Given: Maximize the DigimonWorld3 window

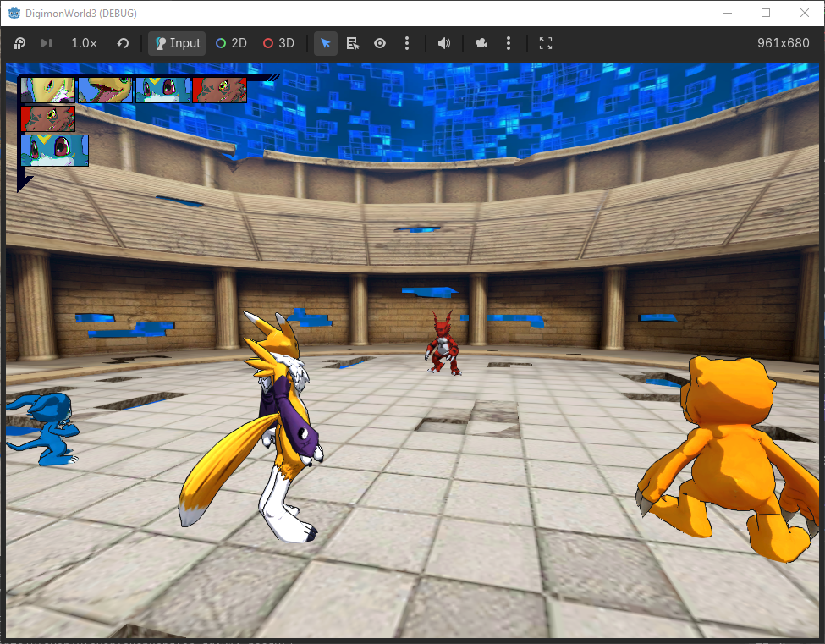Looking at the screenshot, I should (x=766, y=14).
